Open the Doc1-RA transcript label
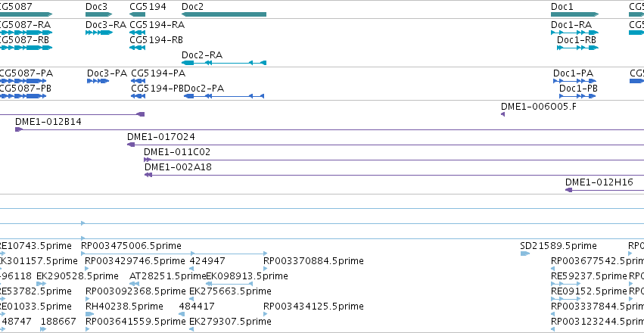644x333 pixels. [571, 25]
